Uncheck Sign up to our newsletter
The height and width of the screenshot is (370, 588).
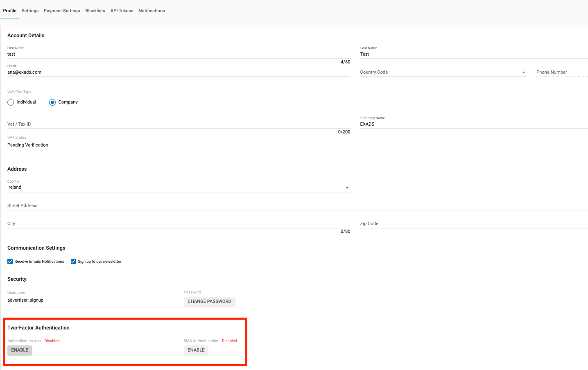coord(73,262)
